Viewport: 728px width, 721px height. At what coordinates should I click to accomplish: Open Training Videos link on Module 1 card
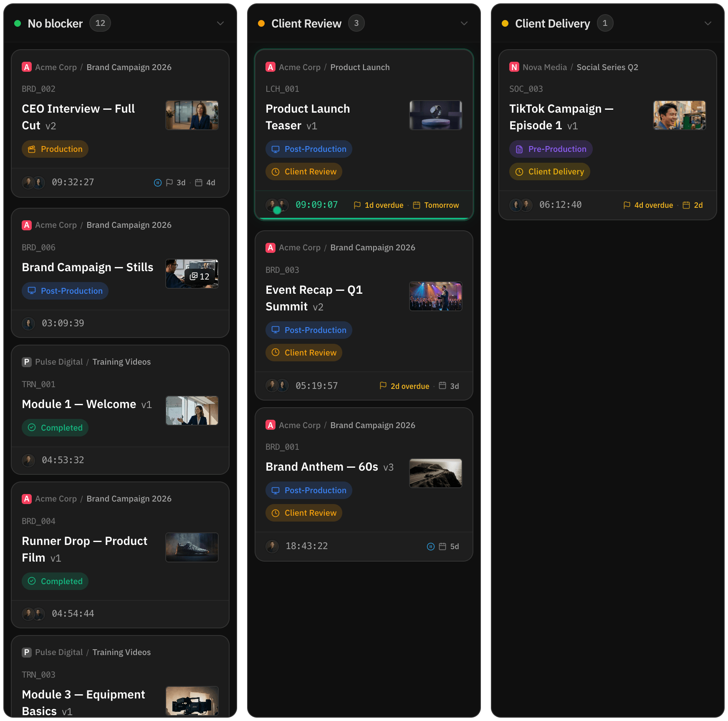[121, 362]
